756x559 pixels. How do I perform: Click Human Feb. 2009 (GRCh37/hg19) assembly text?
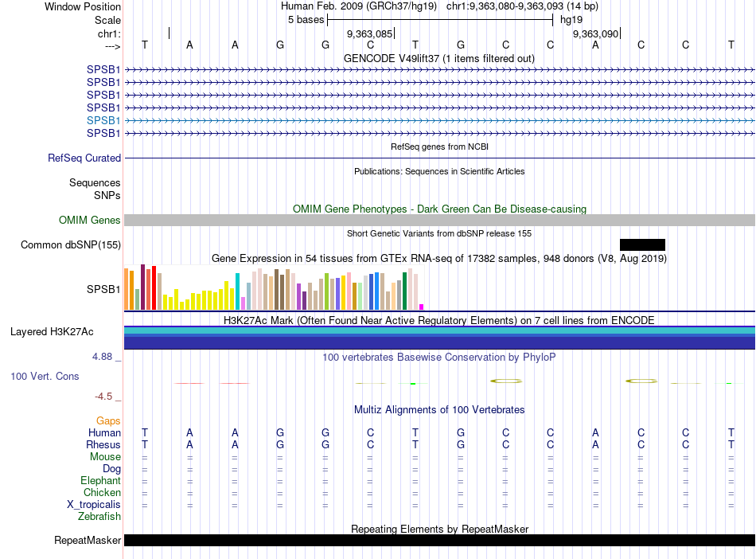pos(359,6)
